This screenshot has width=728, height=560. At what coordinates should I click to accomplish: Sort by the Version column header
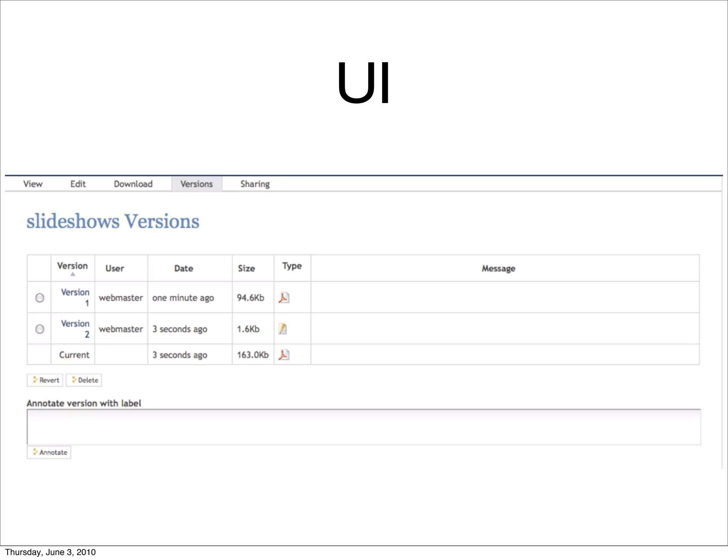(73, 266)
